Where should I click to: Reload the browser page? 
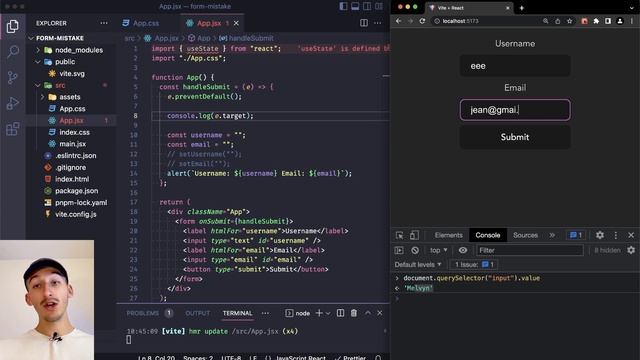point(422,21)
